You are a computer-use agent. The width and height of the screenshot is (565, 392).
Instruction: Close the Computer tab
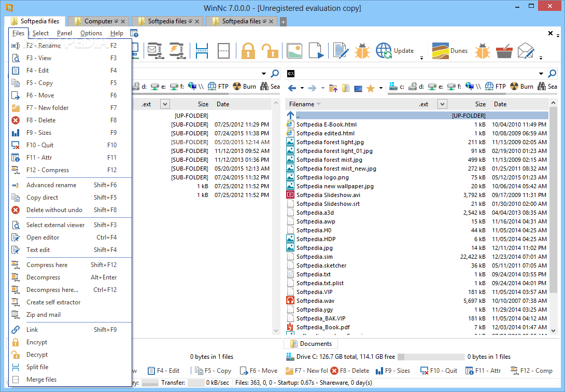[123, 22]
